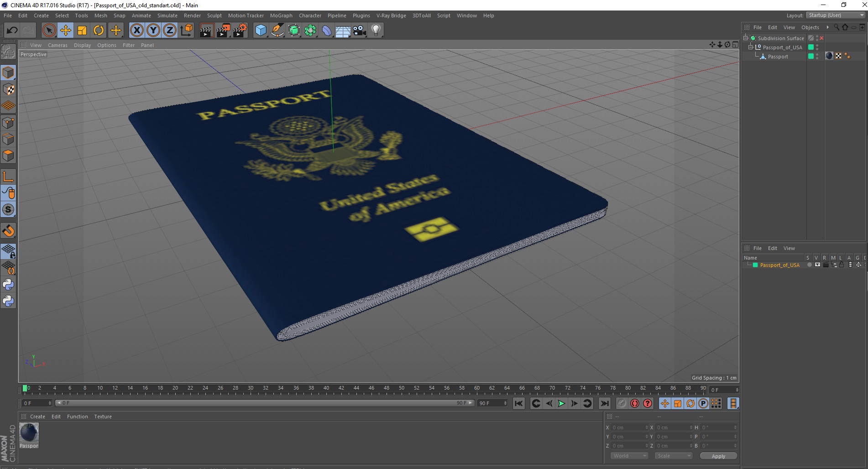Toggle Passport_of_USA layer solo dot

click(x=809, y=265)
